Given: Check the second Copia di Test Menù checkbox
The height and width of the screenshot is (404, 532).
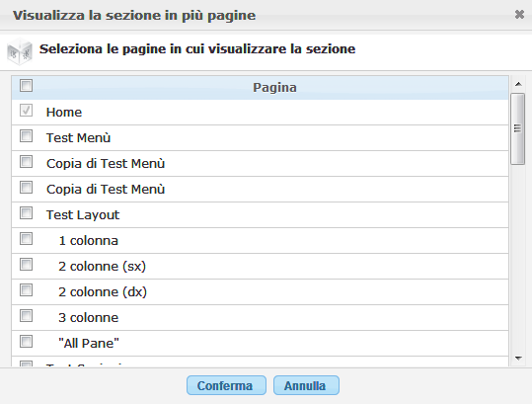Looking at the screenshot, I should pyautogui.click(x=26, y=187).
